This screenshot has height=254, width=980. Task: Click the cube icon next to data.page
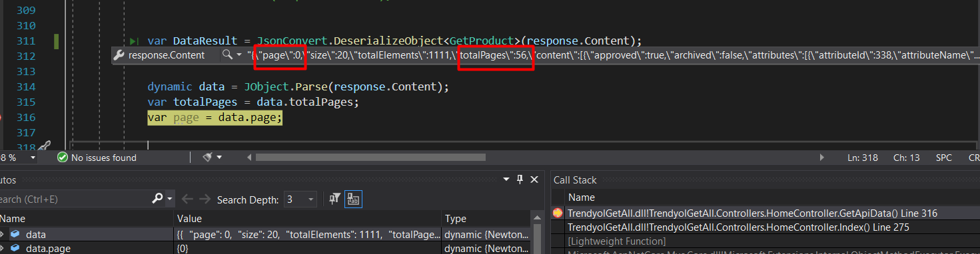15,249
